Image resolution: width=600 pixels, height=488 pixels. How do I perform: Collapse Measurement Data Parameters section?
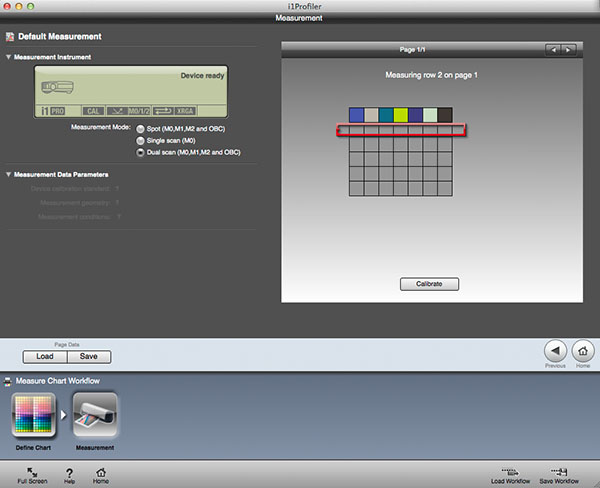pyautogui.click(x=8, y=175)
